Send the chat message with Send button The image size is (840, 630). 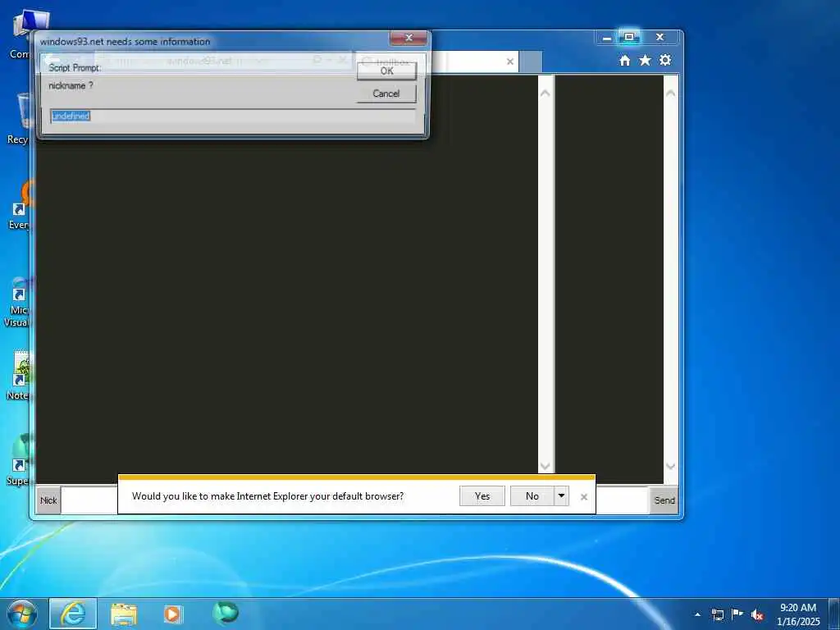click(664, 500)
